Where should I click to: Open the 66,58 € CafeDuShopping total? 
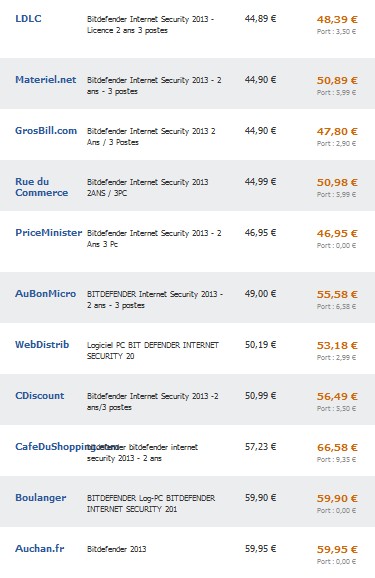(337, 448)
